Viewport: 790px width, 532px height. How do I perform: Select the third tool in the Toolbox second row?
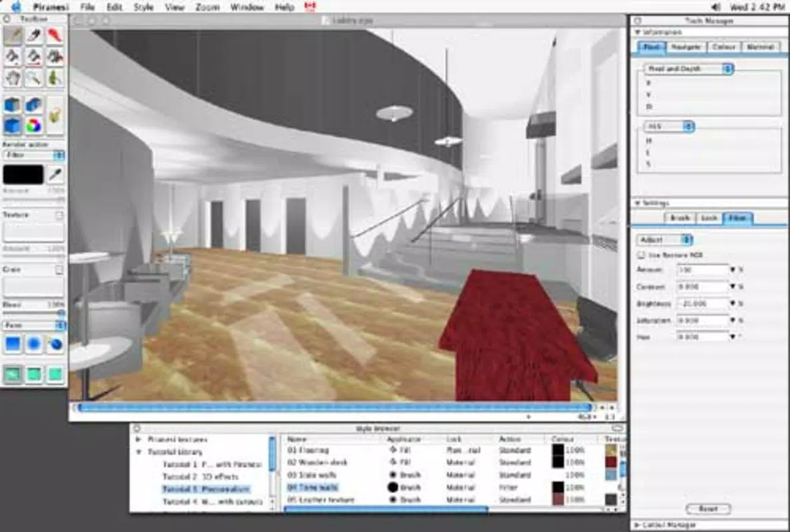pos(55,57)
